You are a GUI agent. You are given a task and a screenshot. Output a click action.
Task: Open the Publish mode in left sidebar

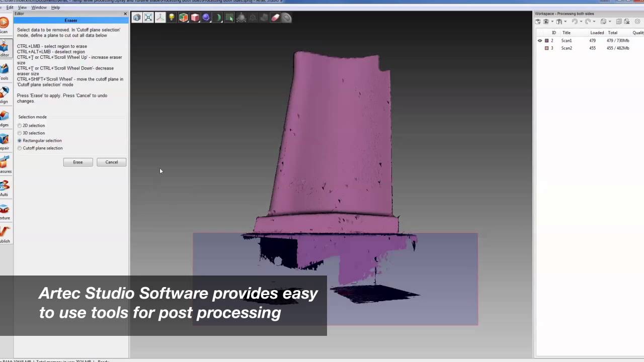click(x=5, y=235)
